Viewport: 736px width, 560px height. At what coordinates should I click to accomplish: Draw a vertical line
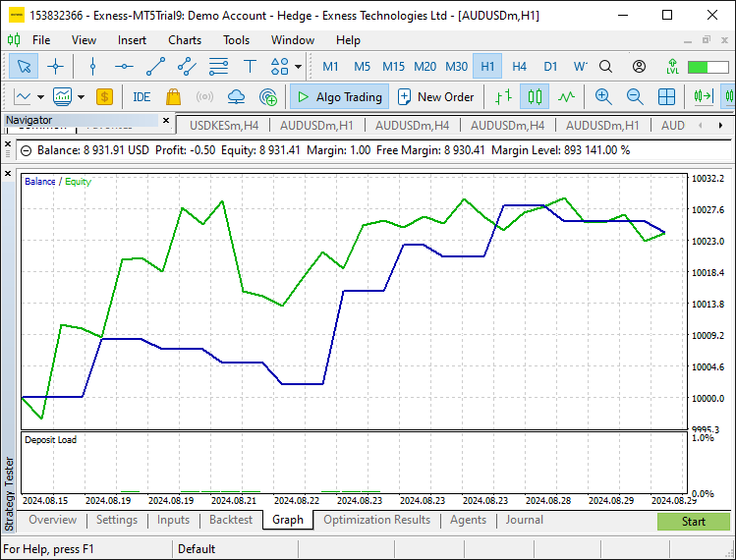92,66
